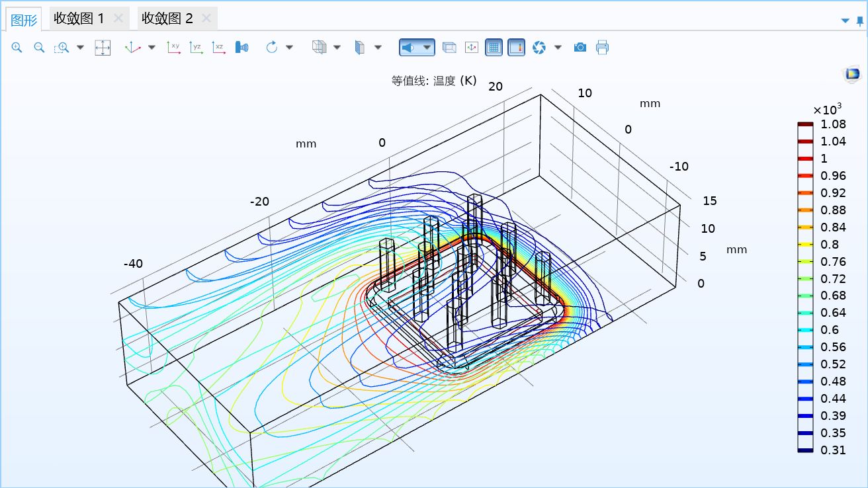Click the transparency wireframe cube icon
The width and height of the screenshot is (868, 488).
point(319,48)
